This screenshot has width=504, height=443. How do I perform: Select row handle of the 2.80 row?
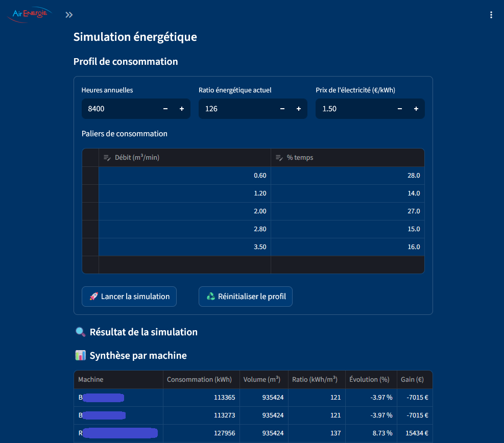[90, 229]
